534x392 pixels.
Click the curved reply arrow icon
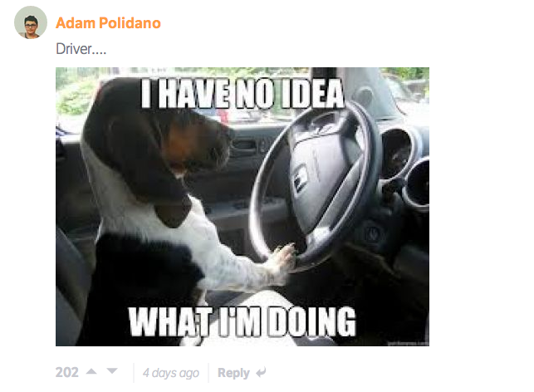(261, 372)
